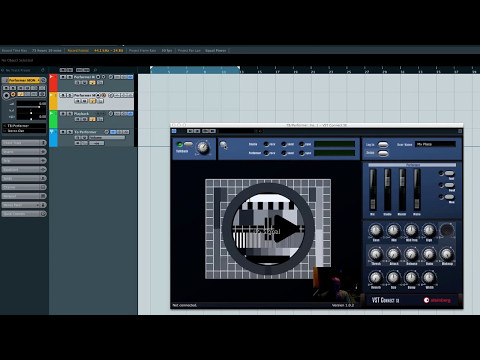Click the icon beside No Track Preset

[x=43, y=70]
